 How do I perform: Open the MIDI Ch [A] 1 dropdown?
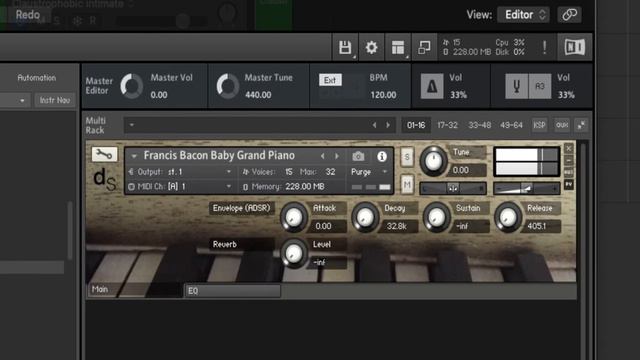pyautogui.click(x=229, y=187)
